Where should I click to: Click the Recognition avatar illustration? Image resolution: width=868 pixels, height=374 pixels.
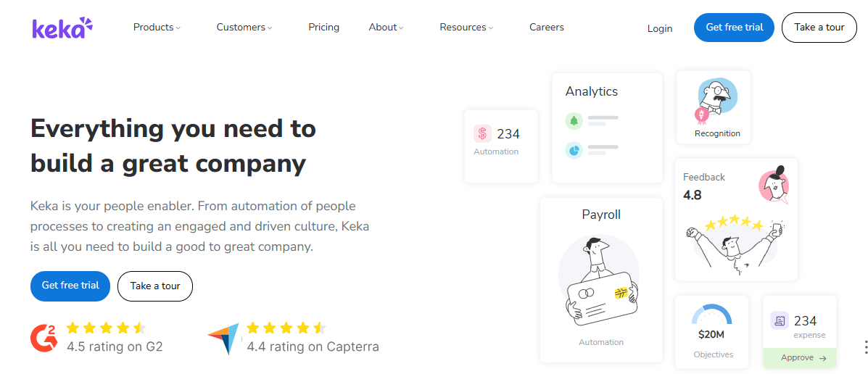[717, 97]
